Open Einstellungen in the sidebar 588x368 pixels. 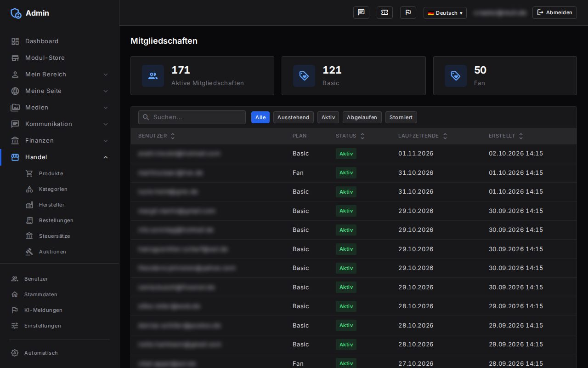(60, 326)
